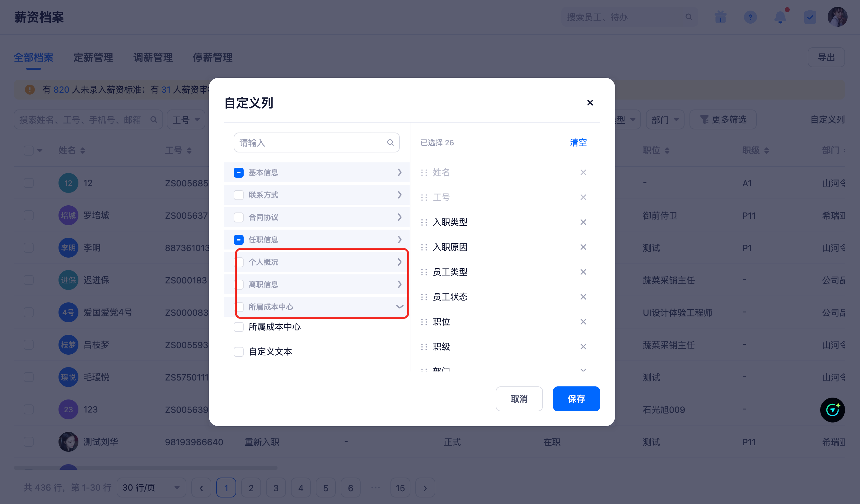Switch to 调薪管理 tab
The image size is (860, 504).
click(153, 57)
